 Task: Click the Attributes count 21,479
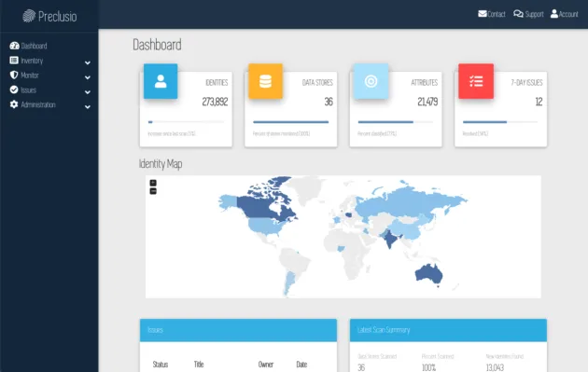point(427,102)
